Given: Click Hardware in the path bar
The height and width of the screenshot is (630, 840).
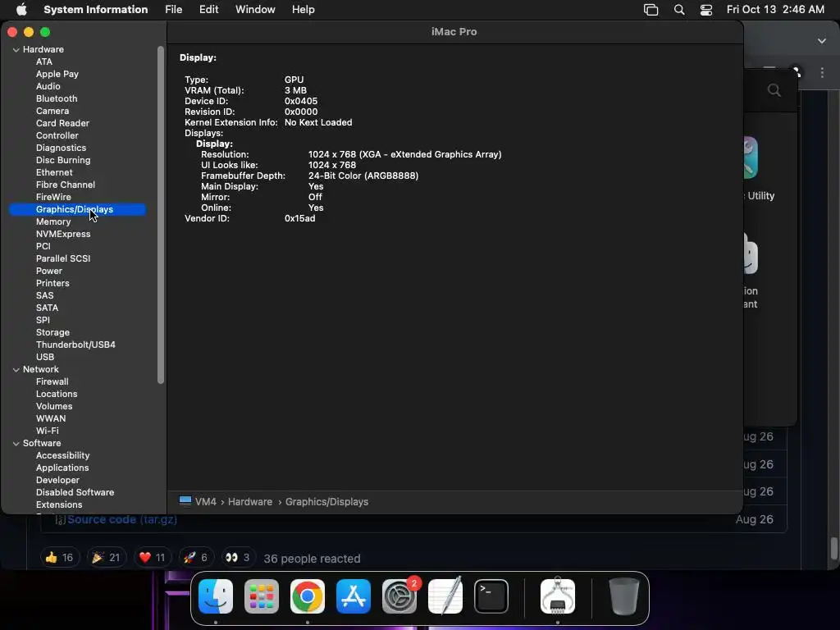Looking at the screenshot, I should point(250,501).
